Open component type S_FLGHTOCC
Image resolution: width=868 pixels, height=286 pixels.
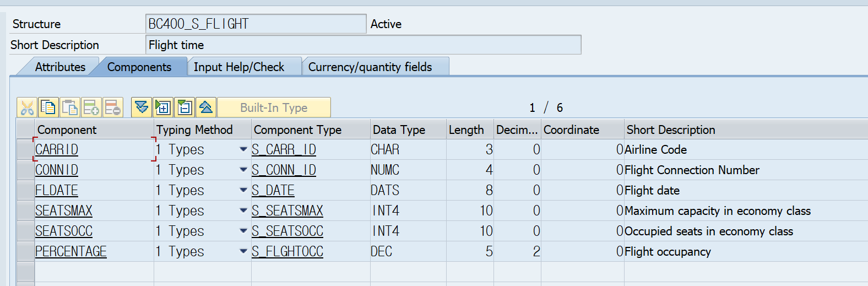click(x=287, y=251)
